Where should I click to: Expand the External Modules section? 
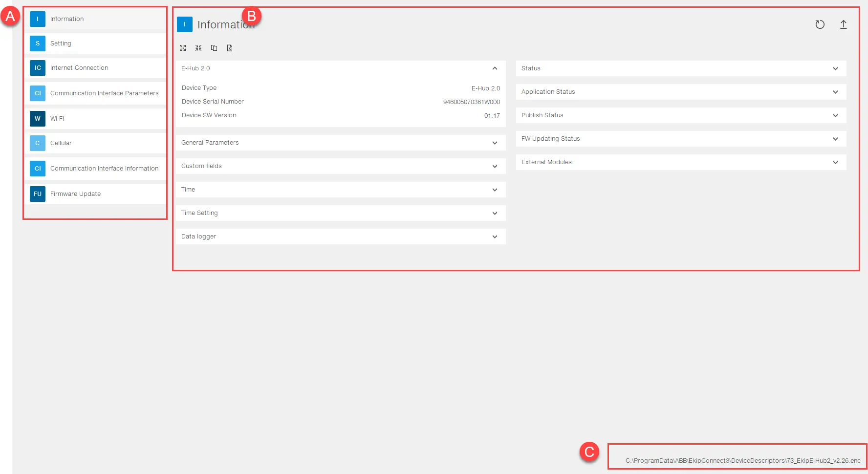click(x=835, y=162)
